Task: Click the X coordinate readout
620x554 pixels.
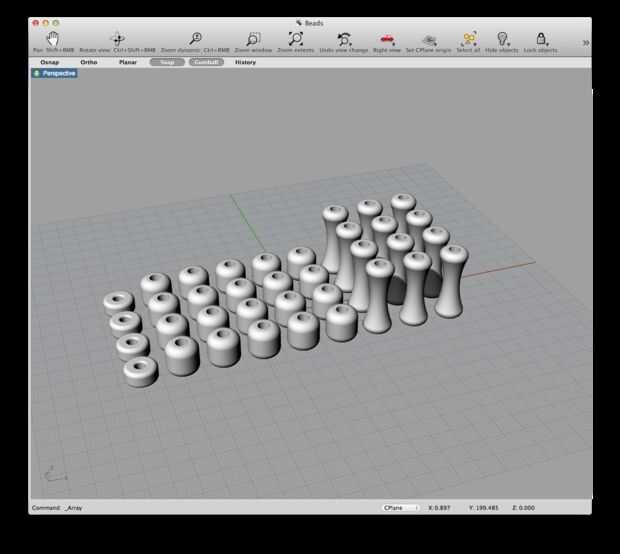Action: (x=439, y=508)
